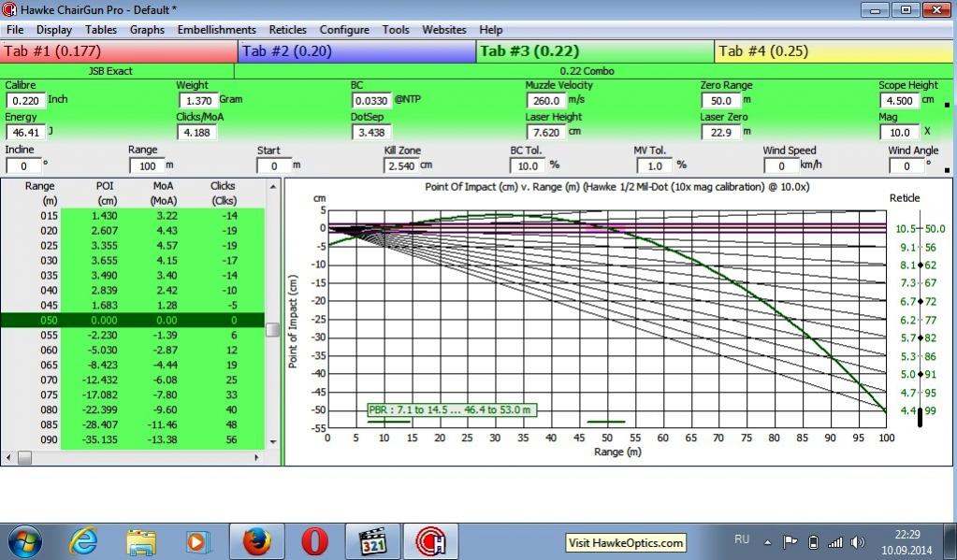Switch to Tab #4 (0.25)

(x=834, y=51)
